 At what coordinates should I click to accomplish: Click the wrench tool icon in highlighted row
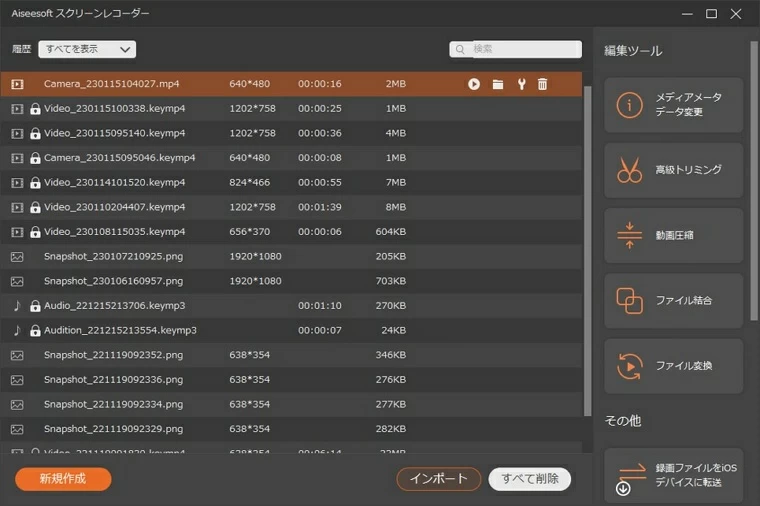click(x=520, y=84)
